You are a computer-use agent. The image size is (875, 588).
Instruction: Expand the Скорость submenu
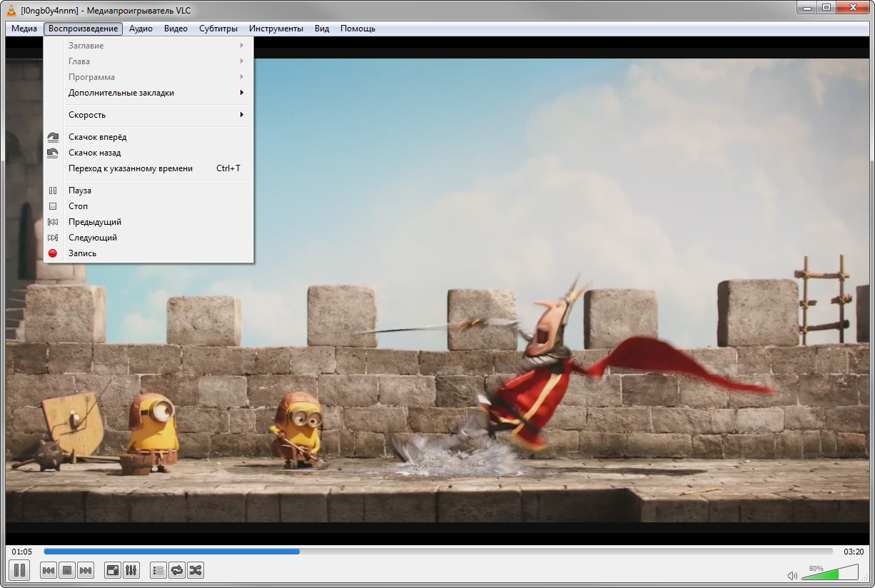[x=148, y=115]
